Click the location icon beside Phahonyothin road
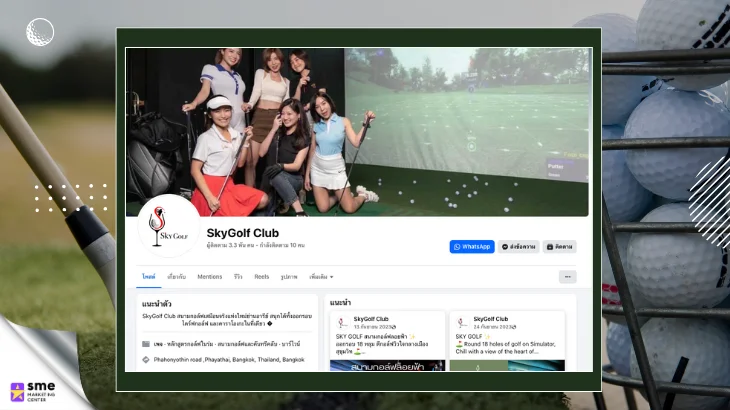730x410 pixels. [x=146, y=359]
